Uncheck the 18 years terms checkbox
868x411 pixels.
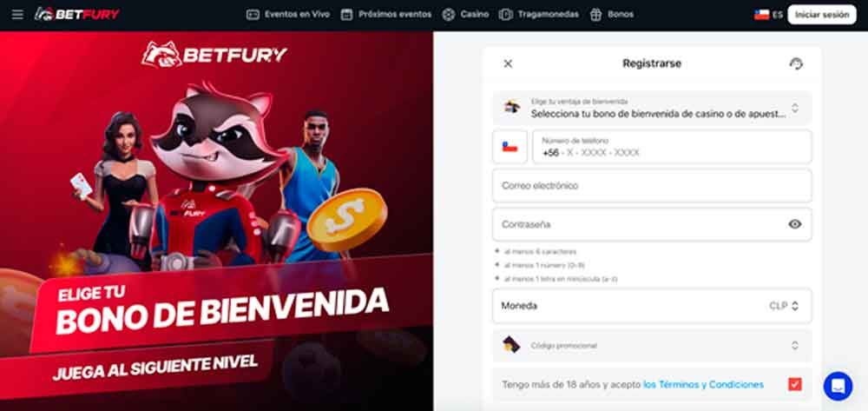(795, 384)
